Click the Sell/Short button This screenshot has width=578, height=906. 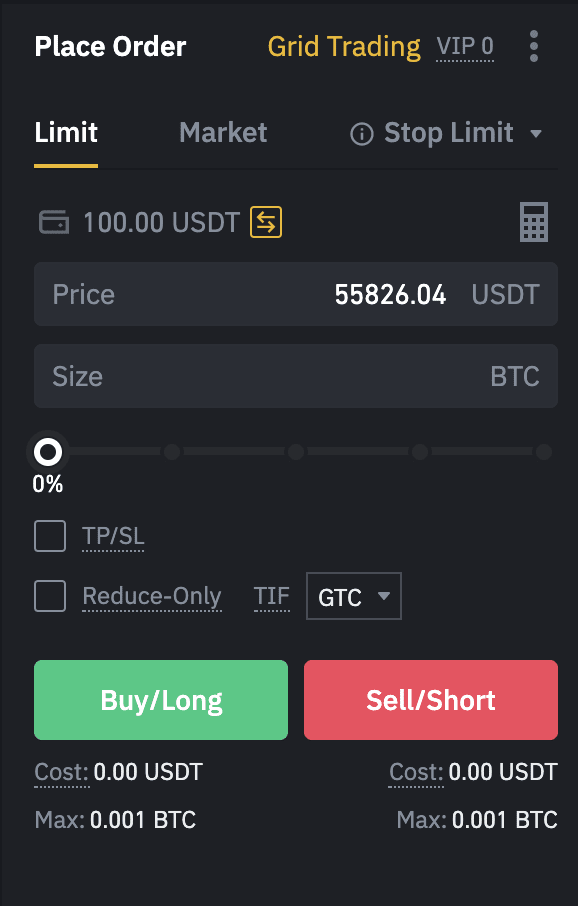(431, 700)
